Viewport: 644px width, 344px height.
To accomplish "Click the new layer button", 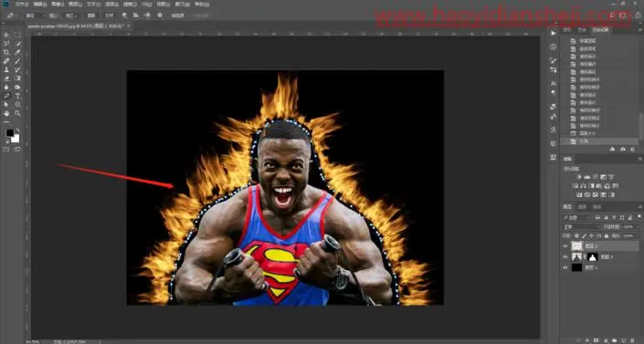I will pyautogui.click(x=624, y=340).
